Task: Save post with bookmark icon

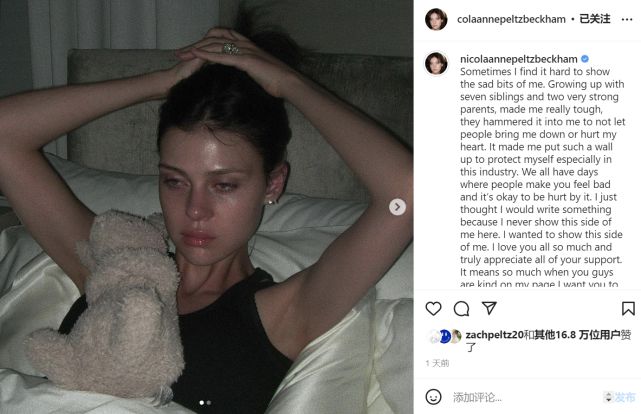Action: 628,309
